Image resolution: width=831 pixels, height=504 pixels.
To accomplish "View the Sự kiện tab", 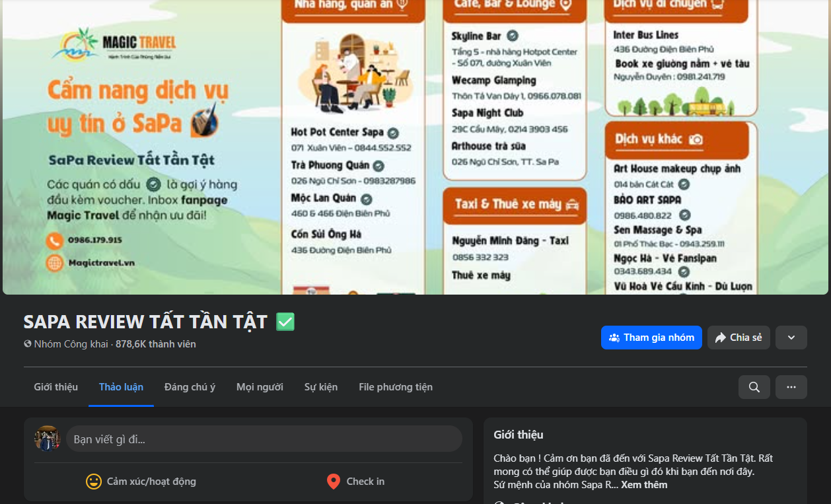I will tap(321, 387).
